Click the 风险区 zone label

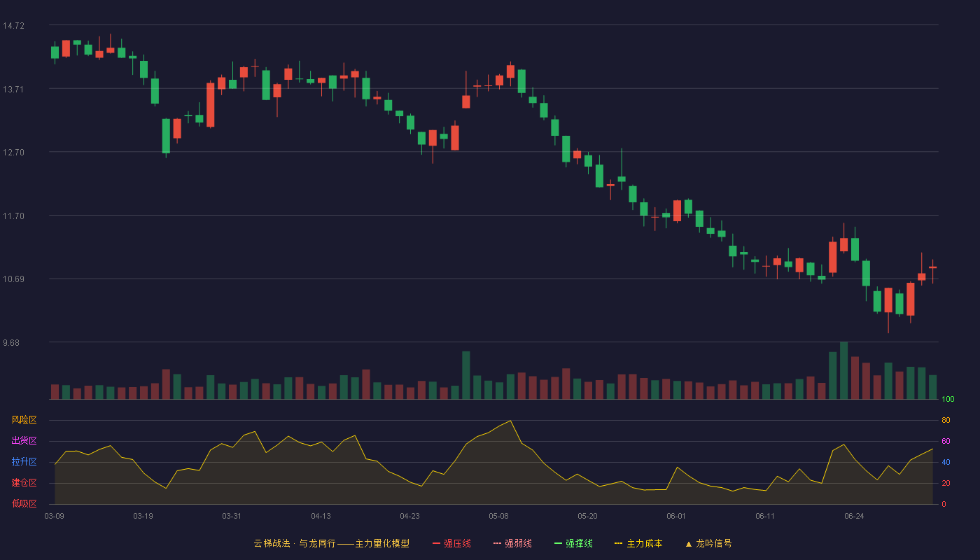pos(24,420)
